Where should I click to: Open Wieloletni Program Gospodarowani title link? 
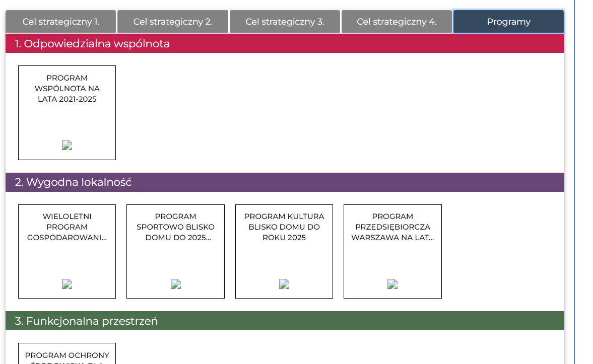pyautogui.click(x=67, y=227)
